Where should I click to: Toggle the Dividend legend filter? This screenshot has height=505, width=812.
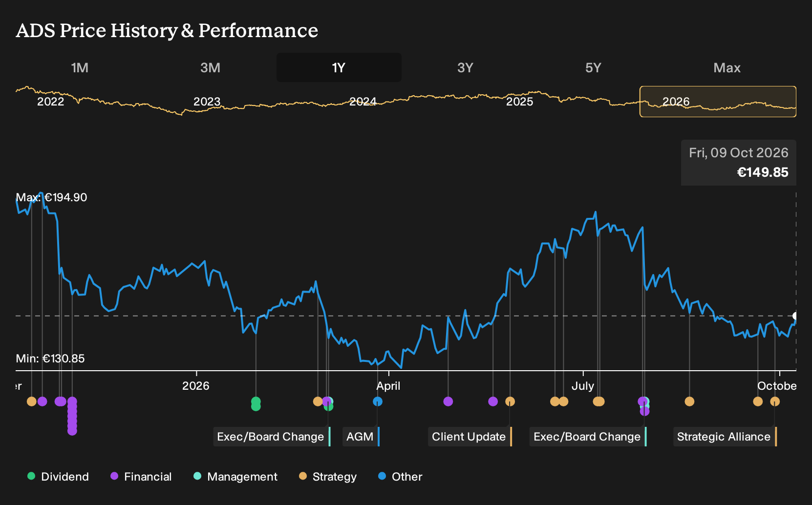58,477
